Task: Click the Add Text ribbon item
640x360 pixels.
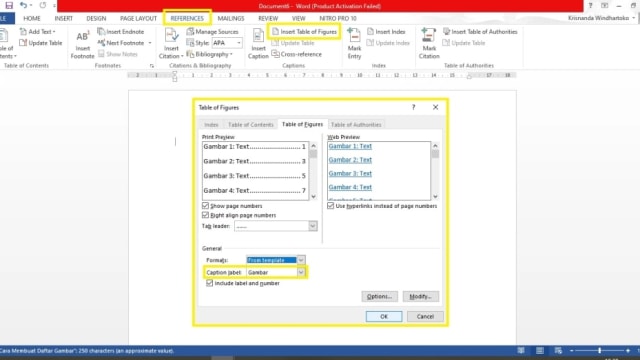Action: [38, 31]
